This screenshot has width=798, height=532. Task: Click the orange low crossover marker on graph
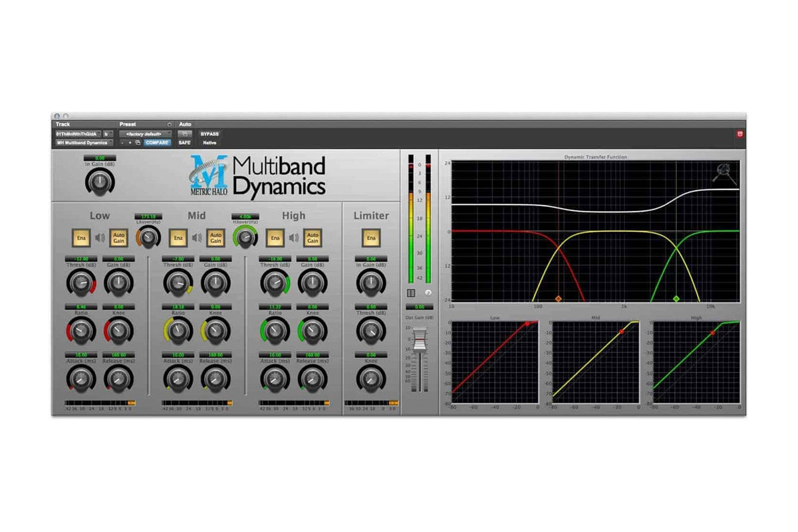click(x=559, y=299)
